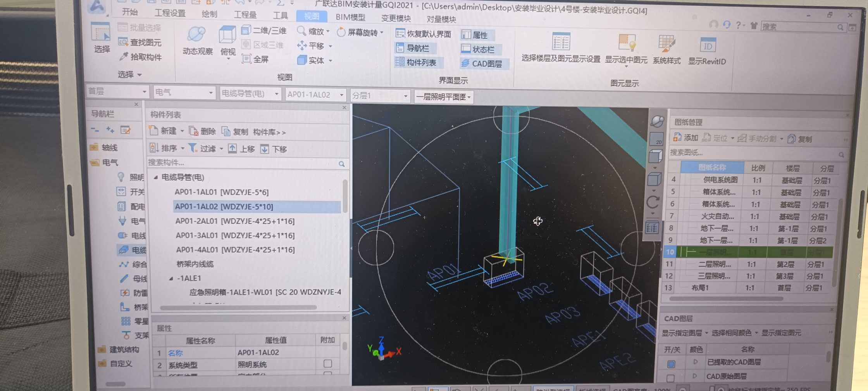Select 供电系统图 drawing row
Image resolution: width=868 pixels, height=391 pixels.
click(x=751, y=180)
